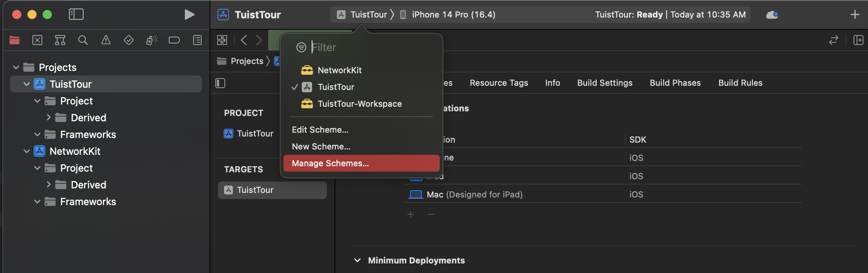
Task: Select TuistTour under TARGETS section
Action: (x=272, y=190)
